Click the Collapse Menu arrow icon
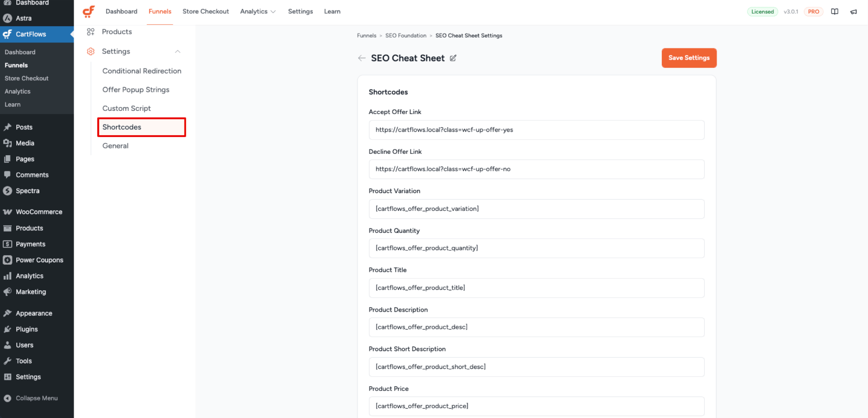The image size is (868, 418). 7,398
